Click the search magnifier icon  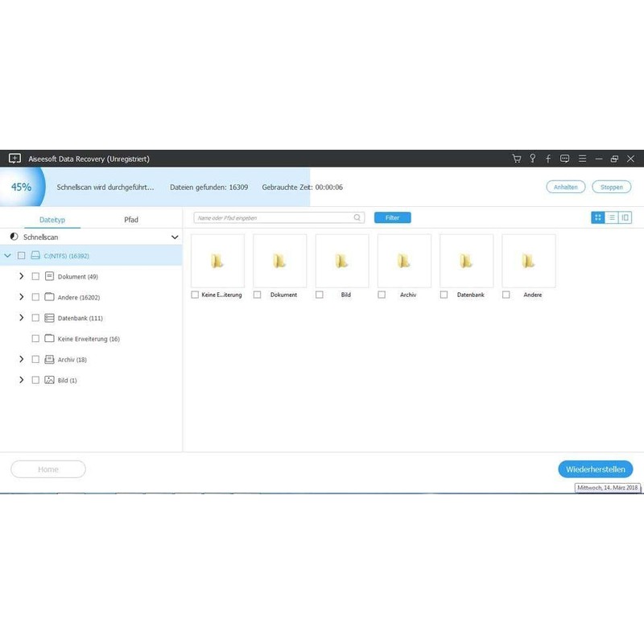click(x=356, y=217)
